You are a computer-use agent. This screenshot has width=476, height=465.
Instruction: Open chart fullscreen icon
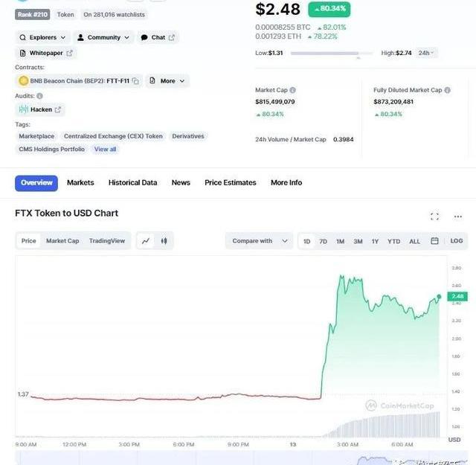tap(434, 217)
